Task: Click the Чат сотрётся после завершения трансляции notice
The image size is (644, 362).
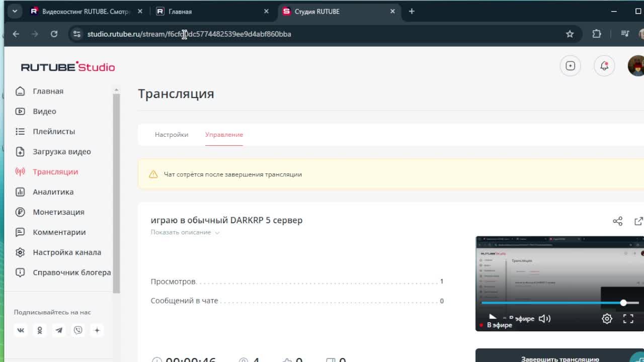Action: (x=391, y=174)
